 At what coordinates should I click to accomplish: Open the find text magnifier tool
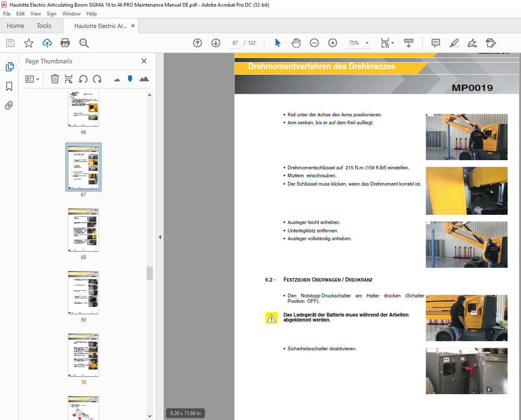click(84, 43)
